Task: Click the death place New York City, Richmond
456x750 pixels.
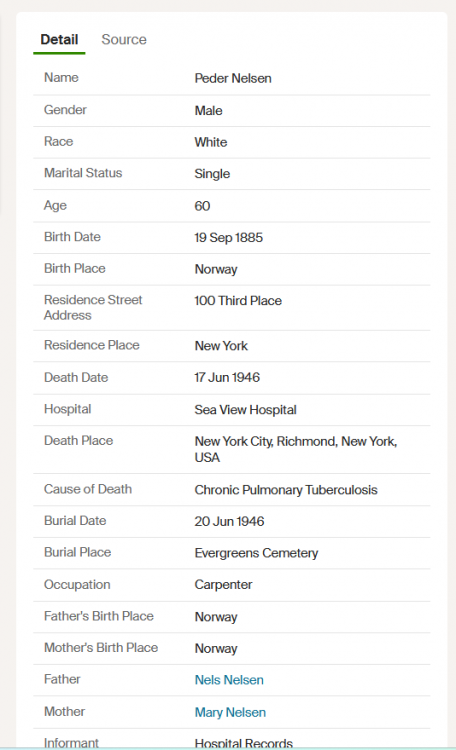Action: [x=296, y=449]
